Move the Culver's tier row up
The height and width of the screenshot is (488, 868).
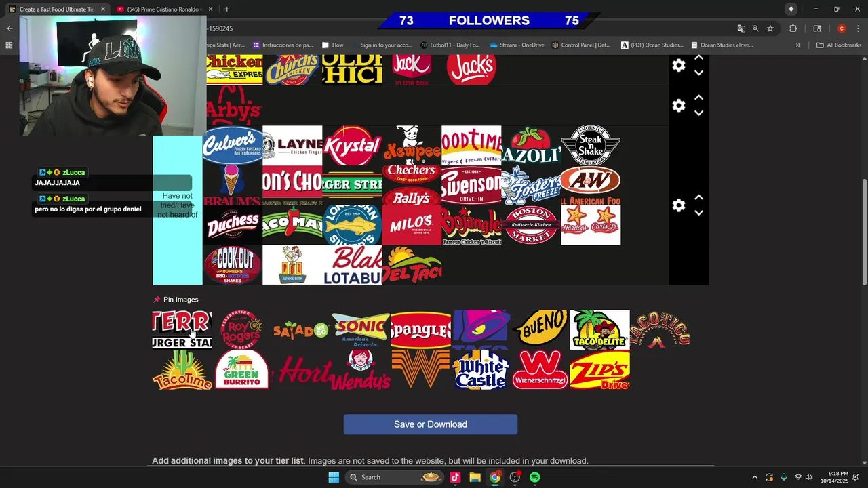698,197
